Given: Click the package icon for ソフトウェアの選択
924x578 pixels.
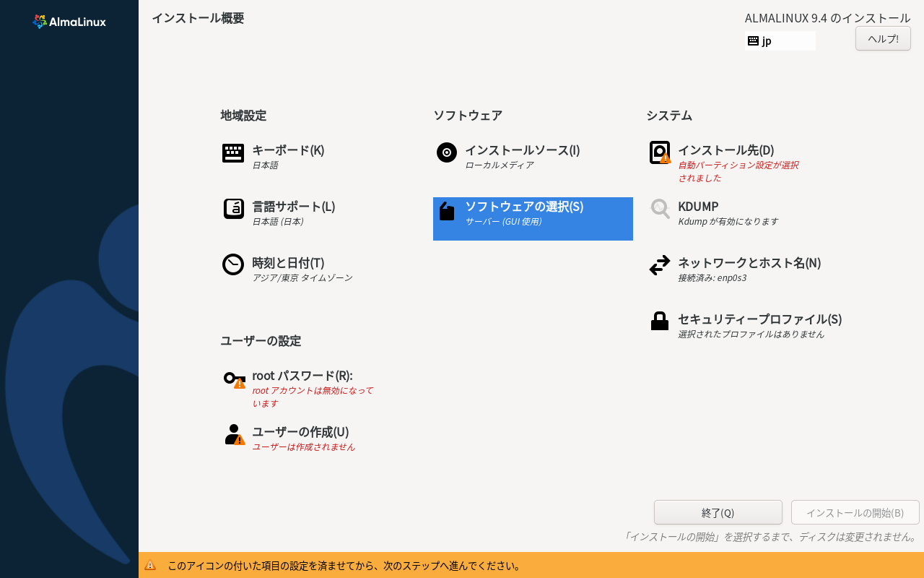Looking at the screenshot, I should tap(447, 211).
